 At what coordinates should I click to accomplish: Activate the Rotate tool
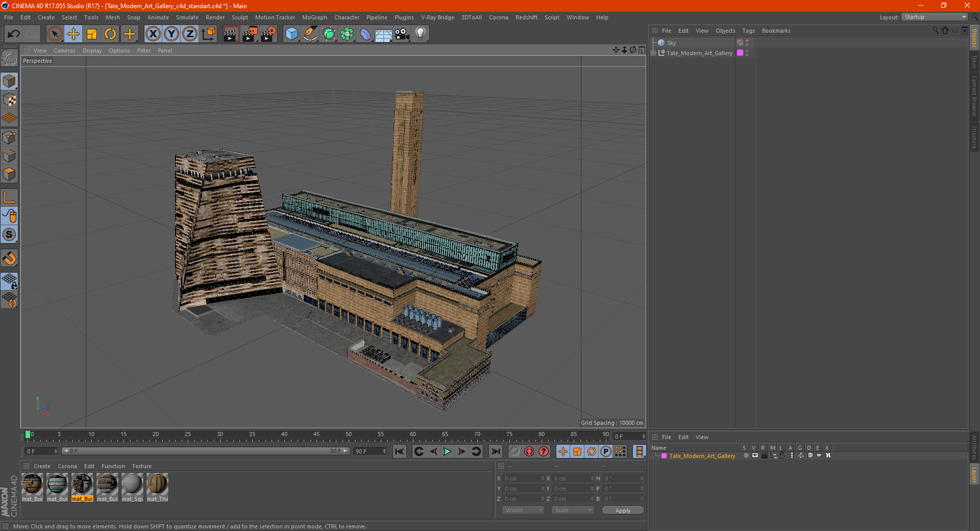[x=110, y=34]
